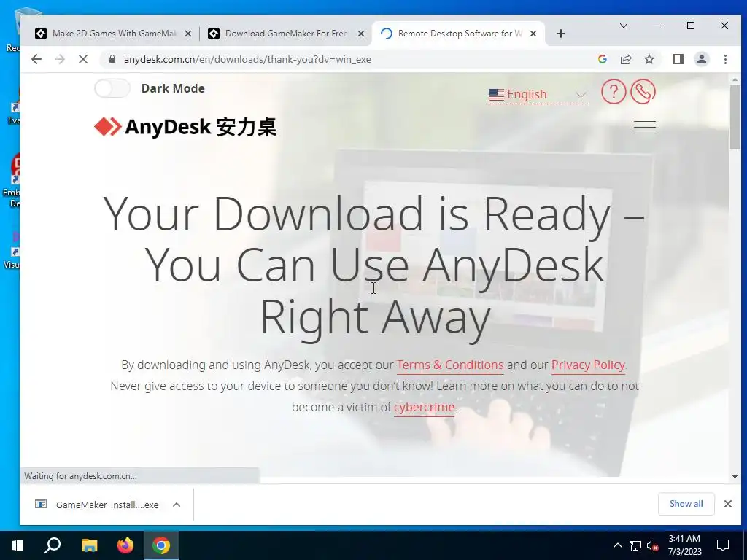
Task: Click the forward navigation arrow
Action: pyautogui.click(x=60, y=59)
